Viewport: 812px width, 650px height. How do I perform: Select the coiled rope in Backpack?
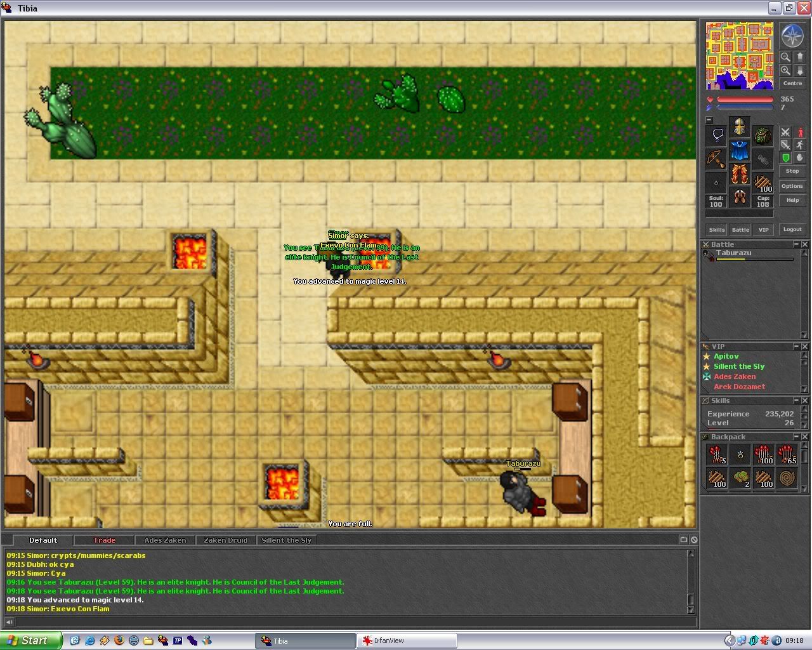pos(787,478)
